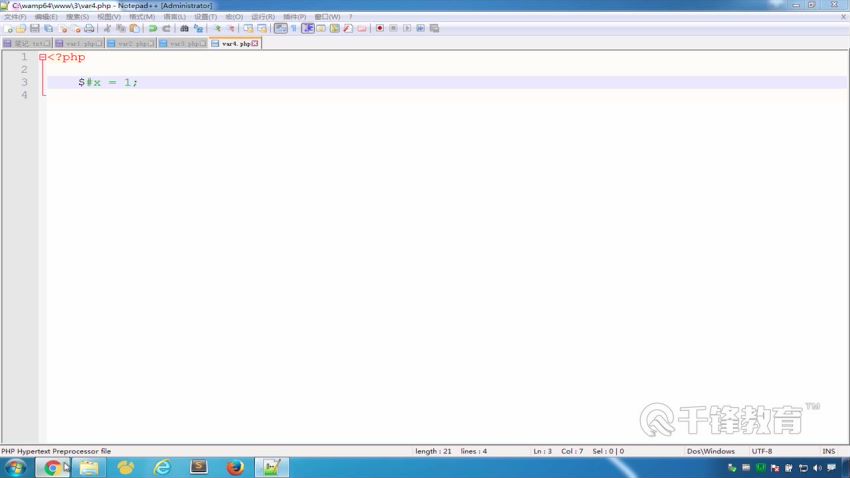Open Internet Explorer from the taskbar
The image size is (850, 478).
162,467
